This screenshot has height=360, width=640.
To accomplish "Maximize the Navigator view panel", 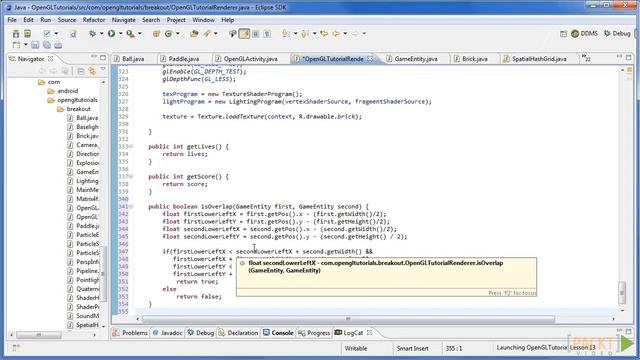I will [103, 58].
